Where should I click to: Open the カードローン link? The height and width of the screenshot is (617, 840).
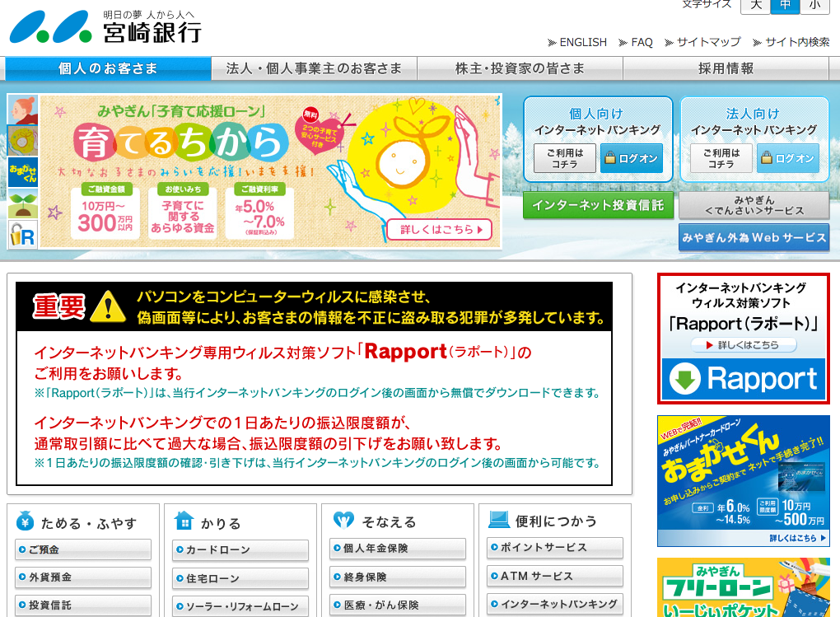(240, 550)
